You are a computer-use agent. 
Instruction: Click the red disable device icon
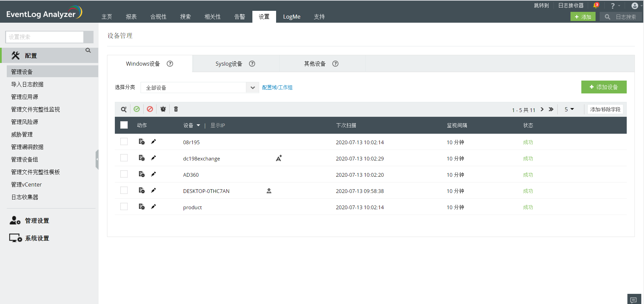(150, 109)
